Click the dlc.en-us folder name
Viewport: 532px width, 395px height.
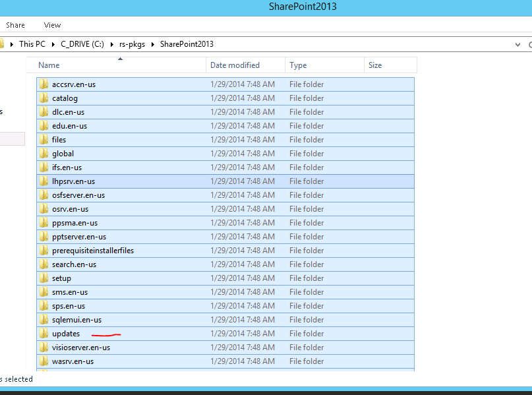(x=68, y=112)
